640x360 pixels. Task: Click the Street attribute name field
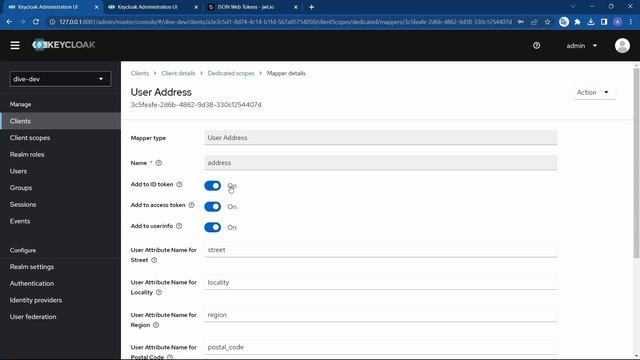point(380,250)
